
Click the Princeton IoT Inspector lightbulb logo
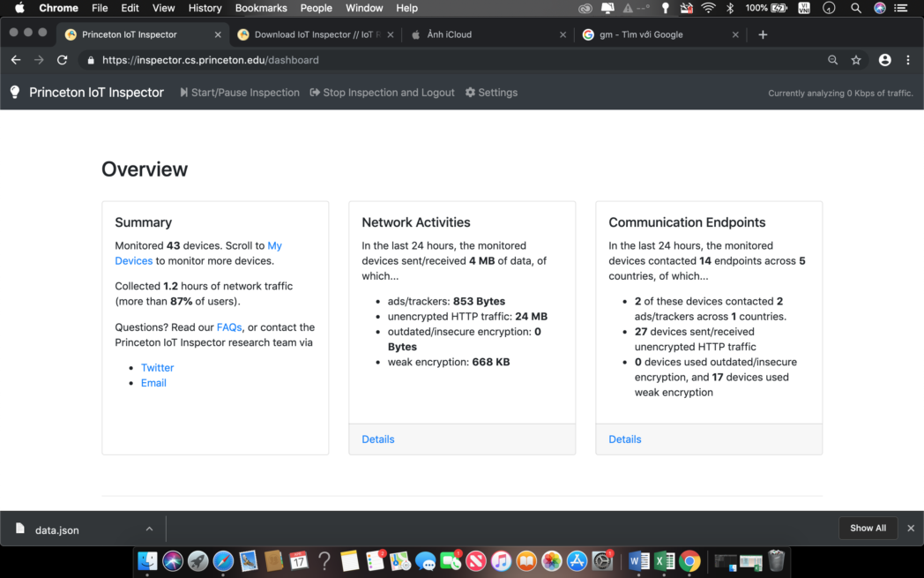tap(15, 92)
